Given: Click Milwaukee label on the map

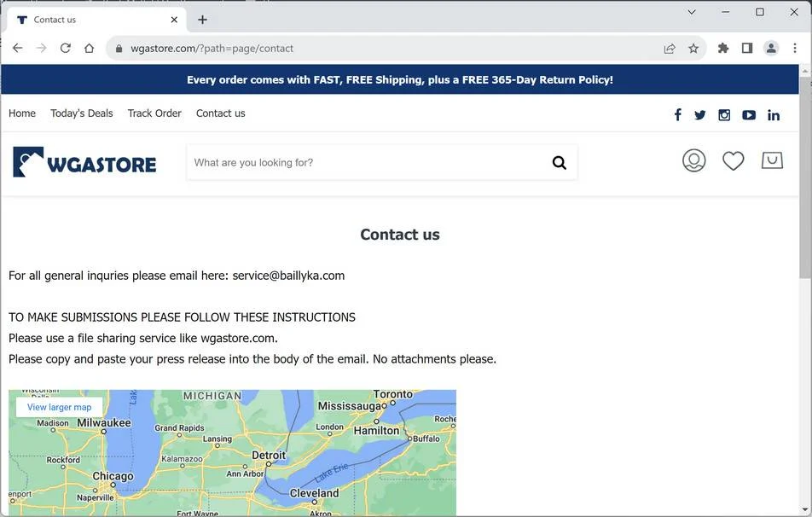Looking at the screenshot, I should pos(104,422).
